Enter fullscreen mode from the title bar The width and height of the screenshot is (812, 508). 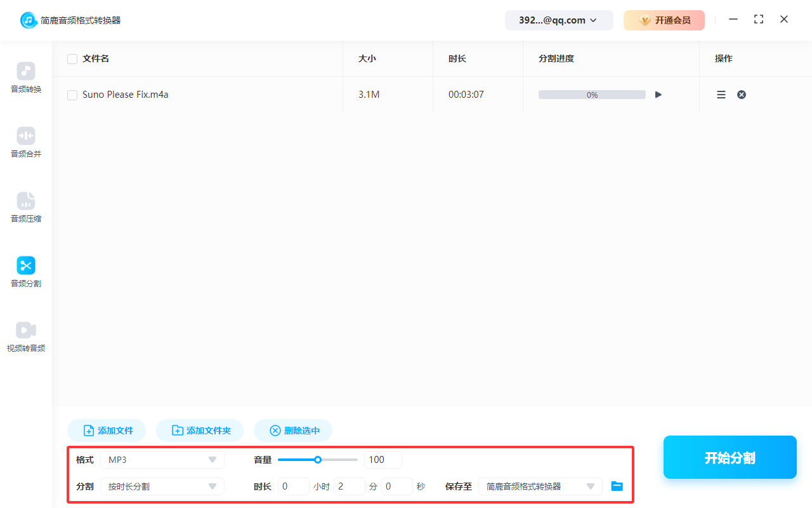coord(759,19)
